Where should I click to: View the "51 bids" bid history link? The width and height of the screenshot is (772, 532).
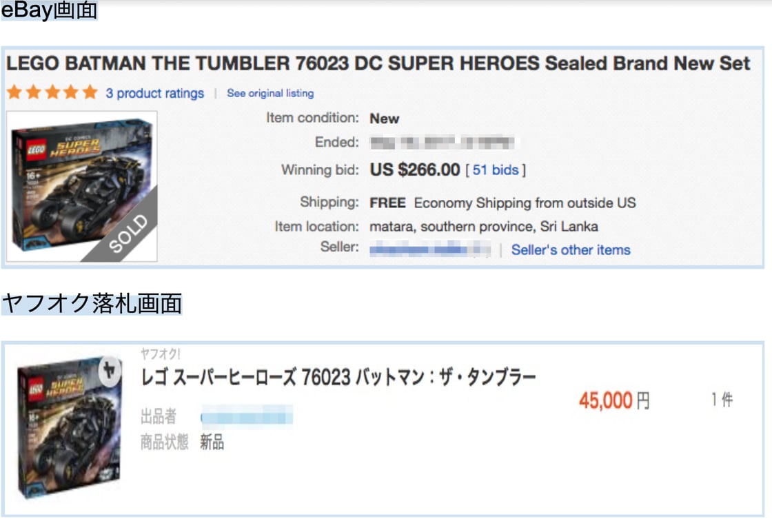496,170
